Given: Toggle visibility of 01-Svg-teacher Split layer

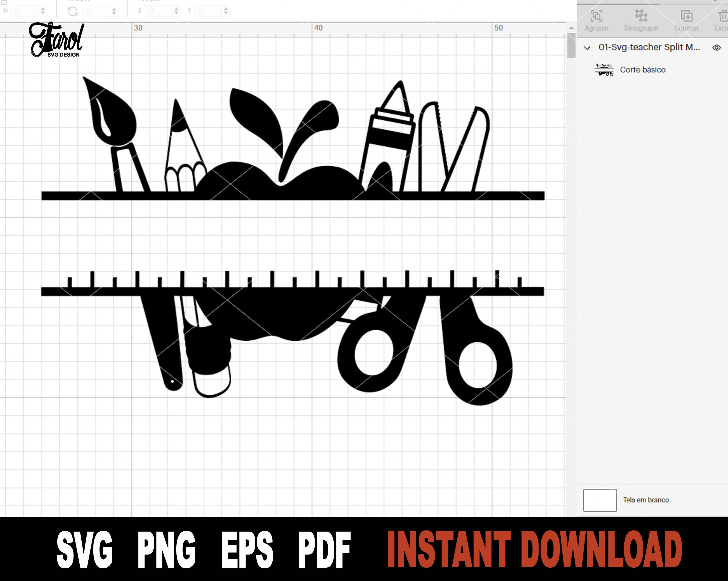Looking at the screenshot, I should point(717,47).
